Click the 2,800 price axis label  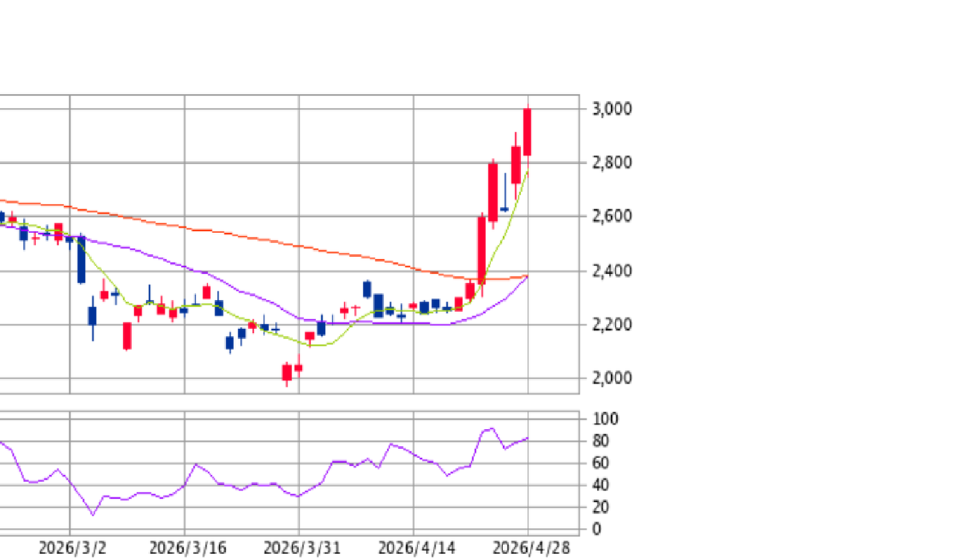tap(612, 162)
